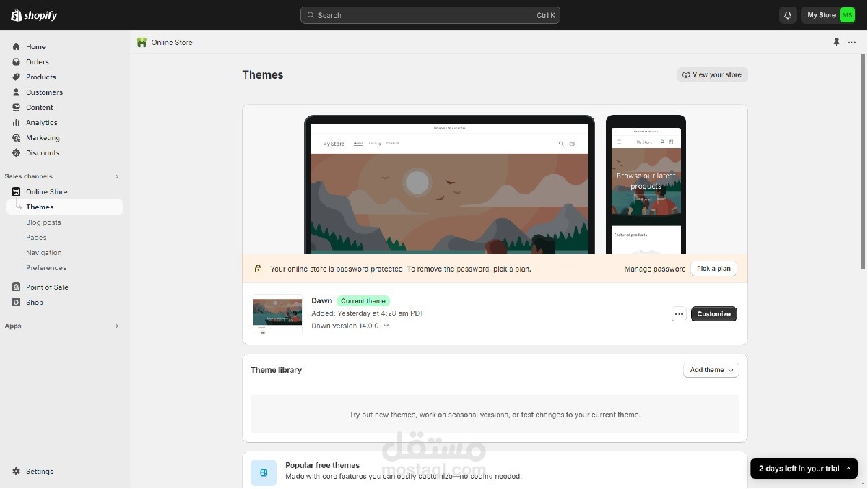Click the magnifier icon in search bar

point(311,15)
